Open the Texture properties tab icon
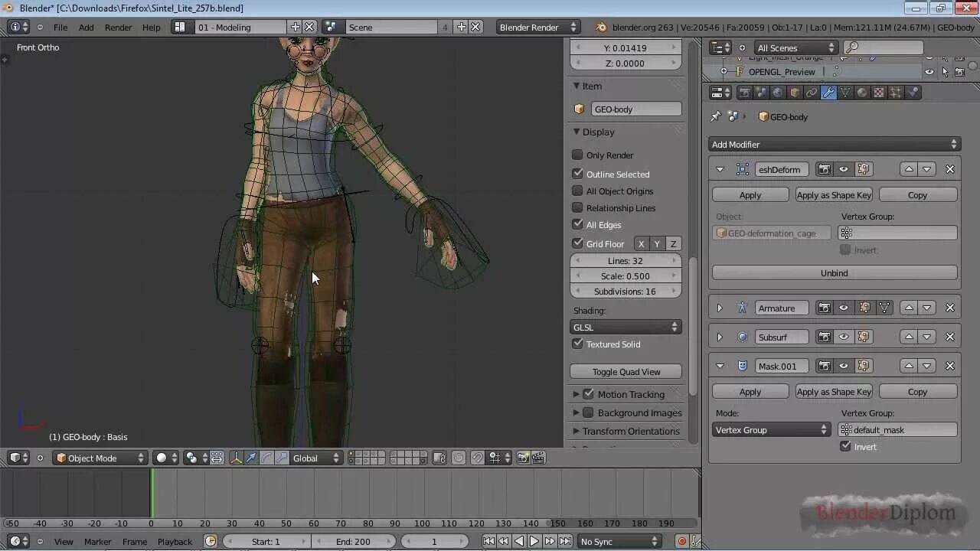Viewport: 980px width, 551px height. pyautogui.click(x=879, y=93)
